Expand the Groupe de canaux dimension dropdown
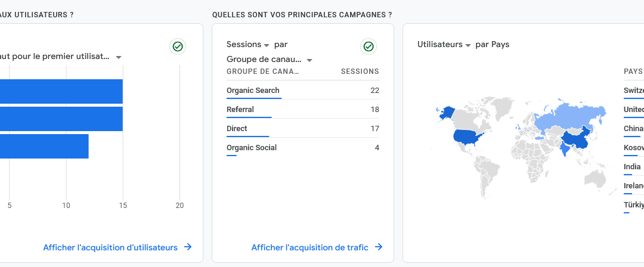644x267 pixels. click(x=270, y=60)
